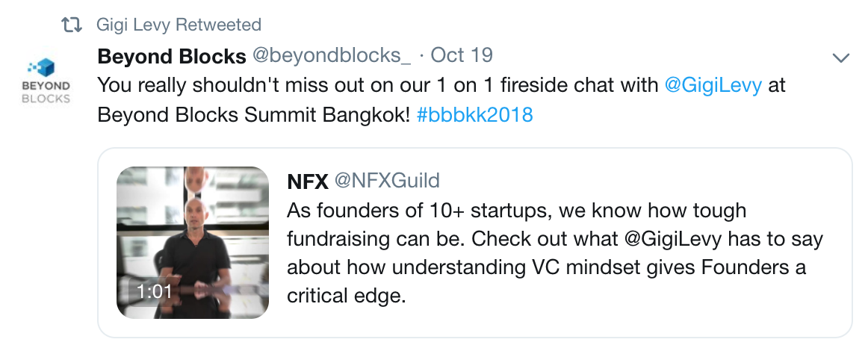Open the #bbbkk2018 hashtag
This screenshot has height=354, width=868.
coord(474,115)
